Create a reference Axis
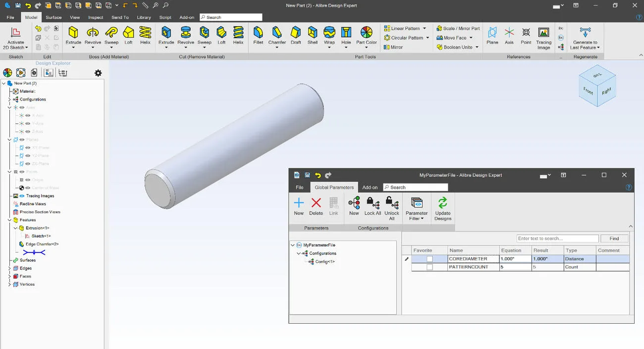644x349 pixels. coord(509,35)
